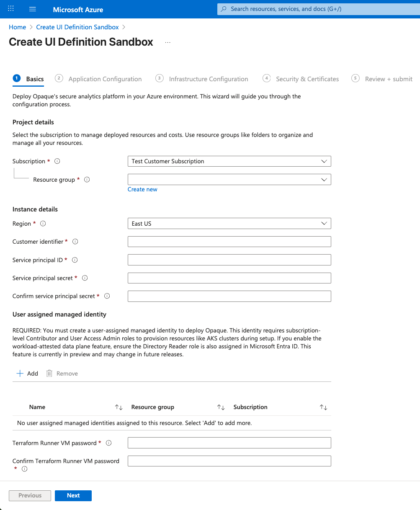
Task: Show info for Confirm Terraform Runner VM password
Action: click(x=24, y=469)
